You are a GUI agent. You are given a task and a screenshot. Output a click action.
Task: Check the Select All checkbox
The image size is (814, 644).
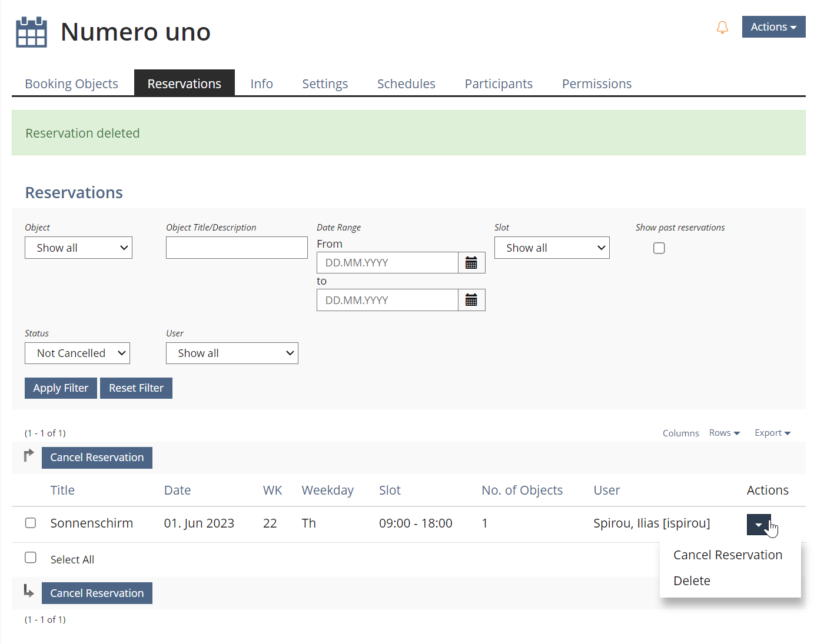pyautogui.click(x=31, y=558)
